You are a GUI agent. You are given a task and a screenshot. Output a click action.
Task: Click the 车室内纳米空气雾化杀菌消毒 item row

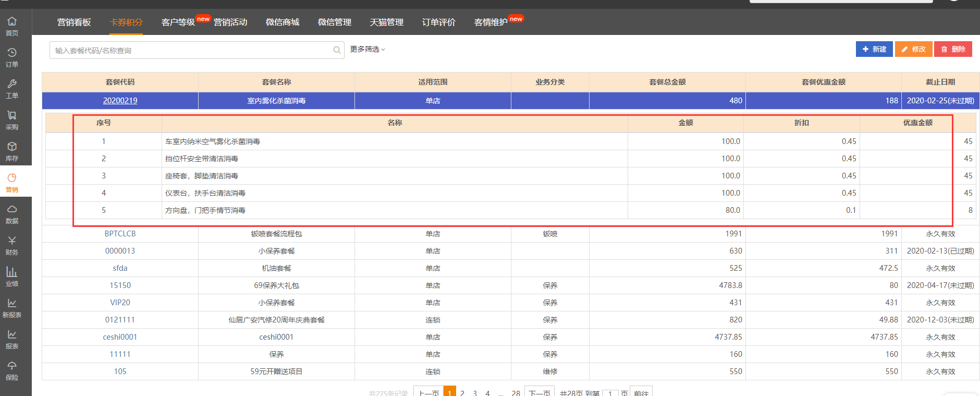(x=511, y=141)
